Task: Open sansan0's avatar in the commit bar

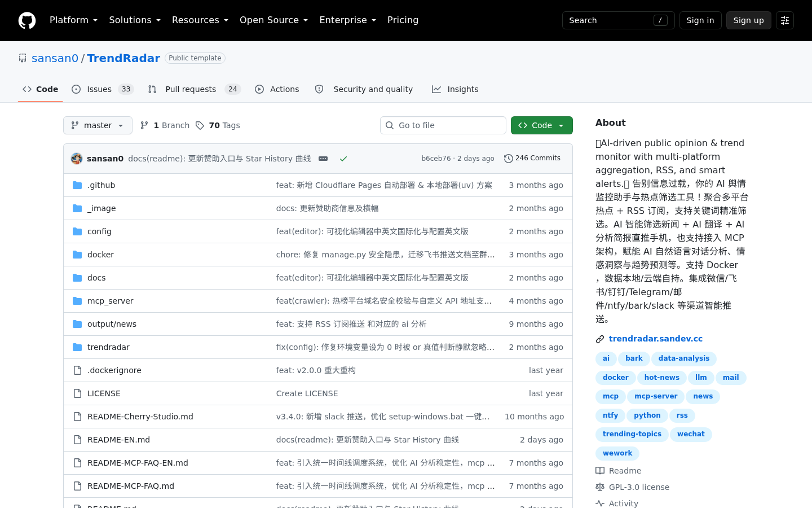Action: click(77, 159)
